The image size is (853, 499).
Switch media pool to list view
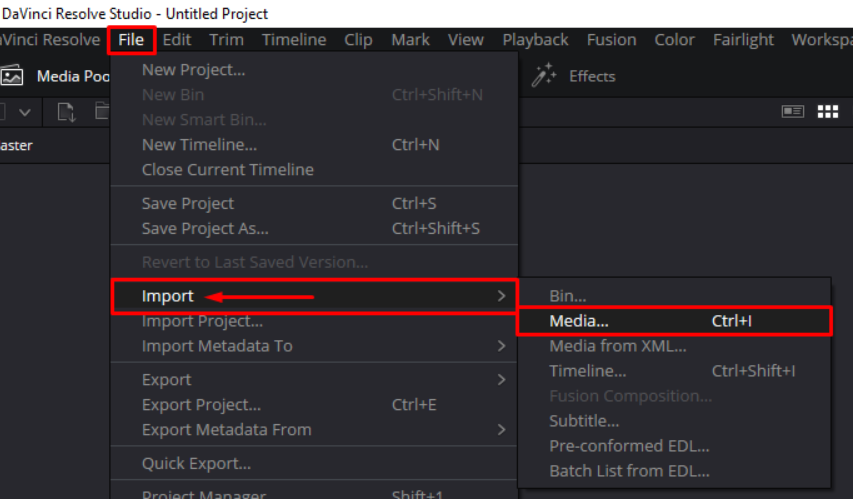(x=793, y=111)
